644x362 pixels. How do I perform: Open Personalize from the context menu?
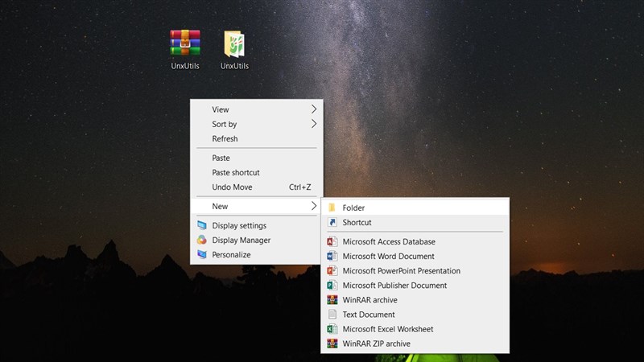[231, 254]
